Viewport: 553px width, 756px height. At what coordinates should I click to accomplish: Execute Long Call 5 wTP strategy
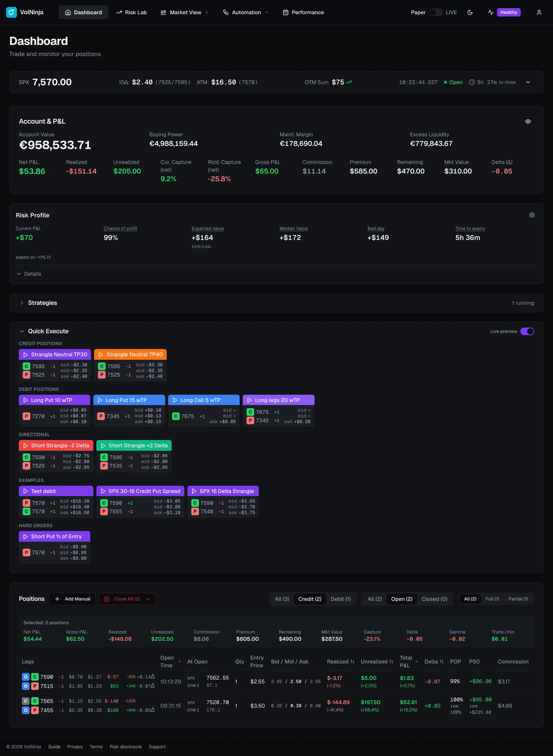point(204,400)
